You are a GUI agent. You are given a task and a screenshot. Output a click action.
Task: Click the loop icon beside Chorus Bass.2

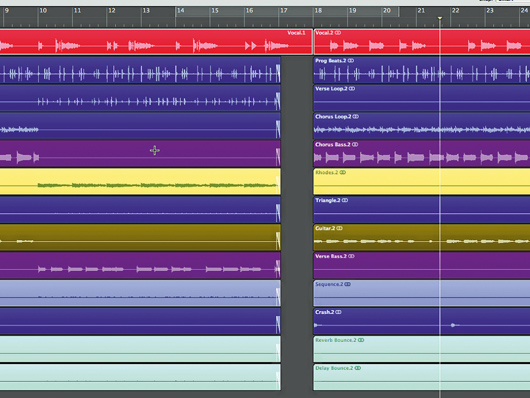click(x=355, y=144)
